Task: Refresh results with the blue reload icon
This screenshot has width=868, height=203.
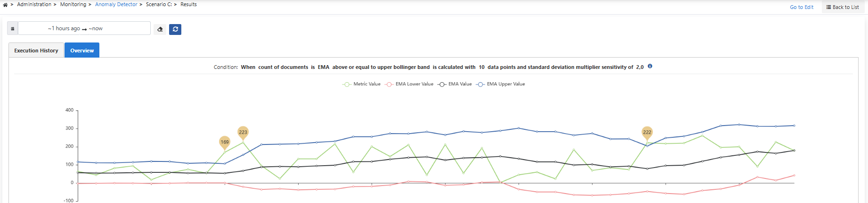Action: pyautogui.click(x=175, y=29)
